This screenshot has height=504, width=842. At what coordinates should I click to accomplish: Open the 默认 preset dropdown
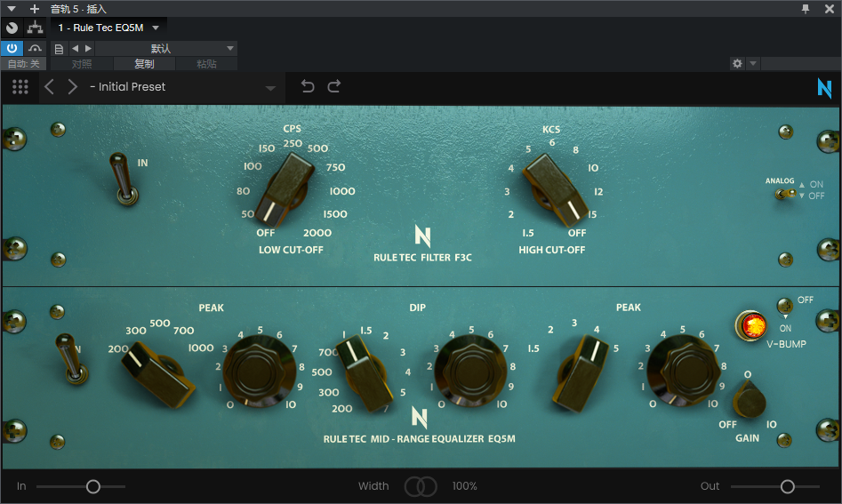coord(166,48)
